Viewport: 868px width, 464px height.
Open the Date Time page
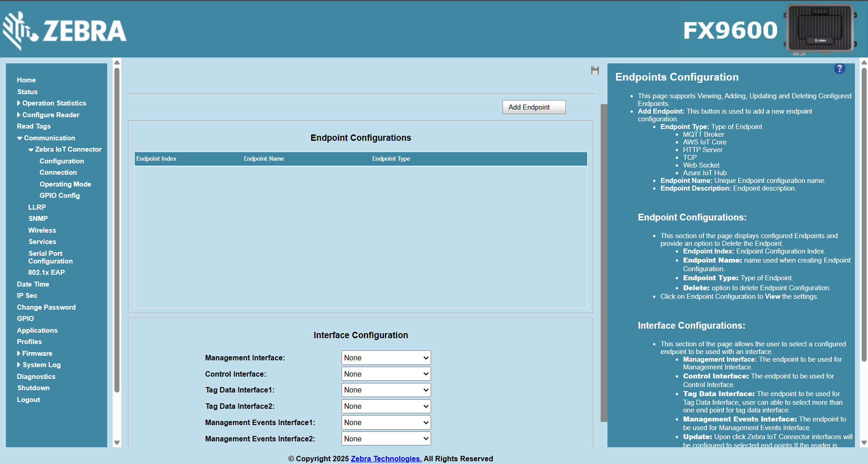tap(33, 284)
